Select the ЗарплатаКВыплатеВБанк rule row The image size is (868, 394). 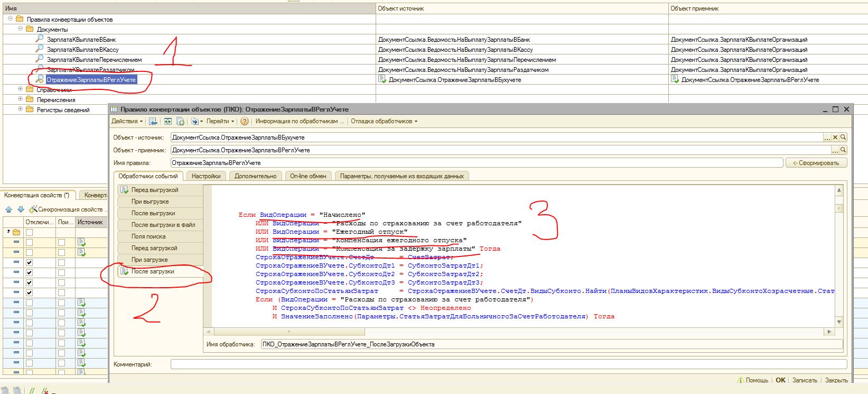(x=81, y=40)
